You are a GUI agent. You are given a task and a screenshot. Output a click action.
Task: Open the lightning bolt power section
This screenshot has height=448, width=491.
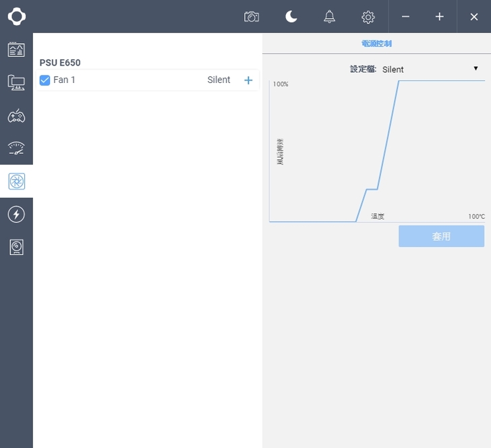(x=16, y=215)
